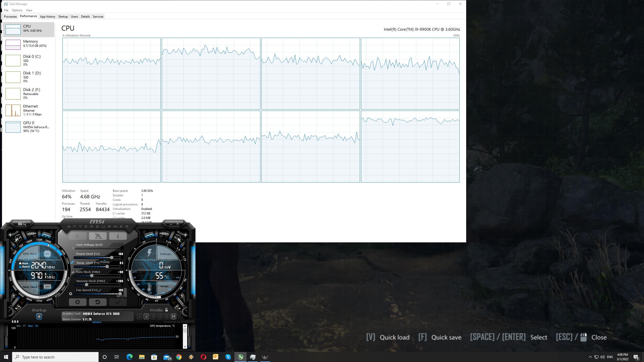Click the Power Limit slider handle

pos(111,258)
